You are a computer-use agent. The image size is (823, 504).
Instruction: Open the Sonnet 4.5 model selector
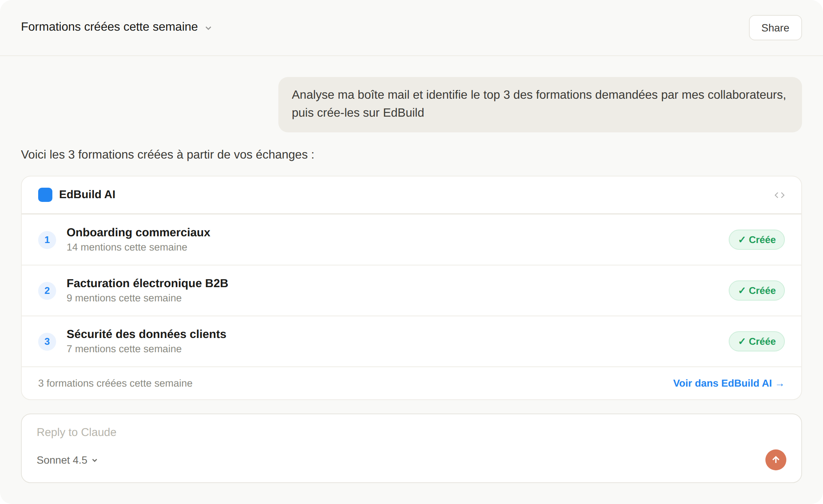(x=67, y=460)
